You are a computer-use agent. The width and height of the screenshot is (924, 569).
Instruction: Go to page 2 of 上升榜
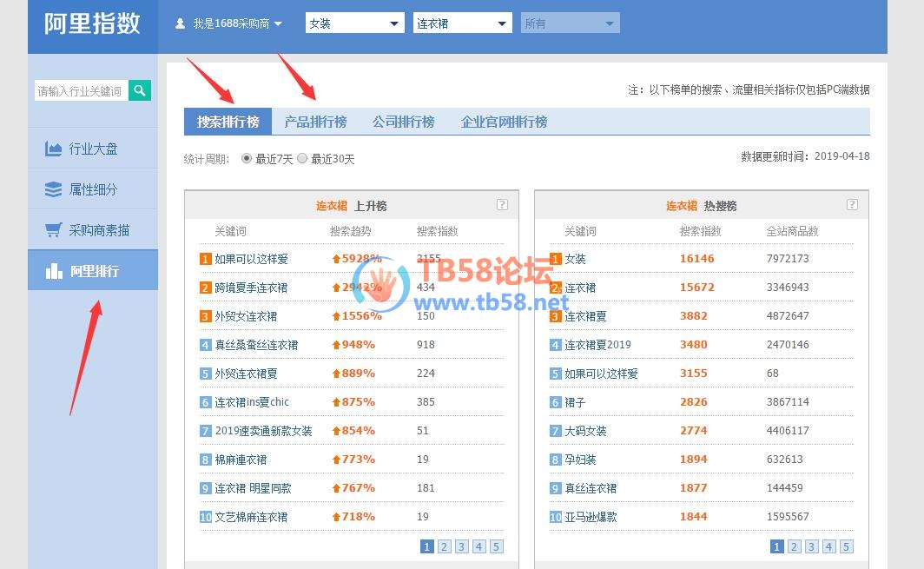pyautogui.click(x=445, y=546)
